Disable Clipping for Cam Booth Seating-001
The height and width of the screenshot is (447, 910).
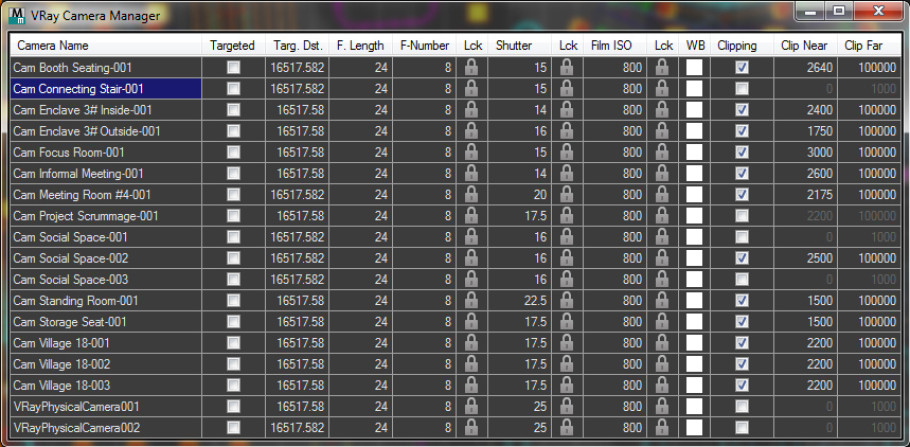tap(742, 68)
